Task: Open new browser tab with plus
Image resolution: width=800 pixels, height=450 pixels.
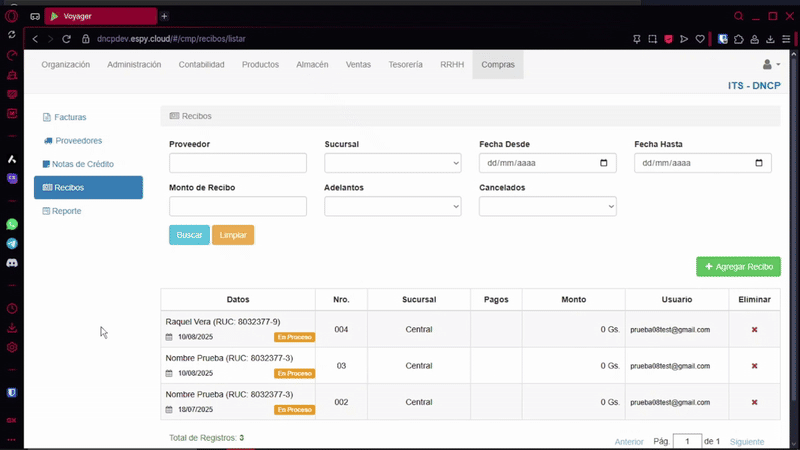Action: tap(164, 16)
